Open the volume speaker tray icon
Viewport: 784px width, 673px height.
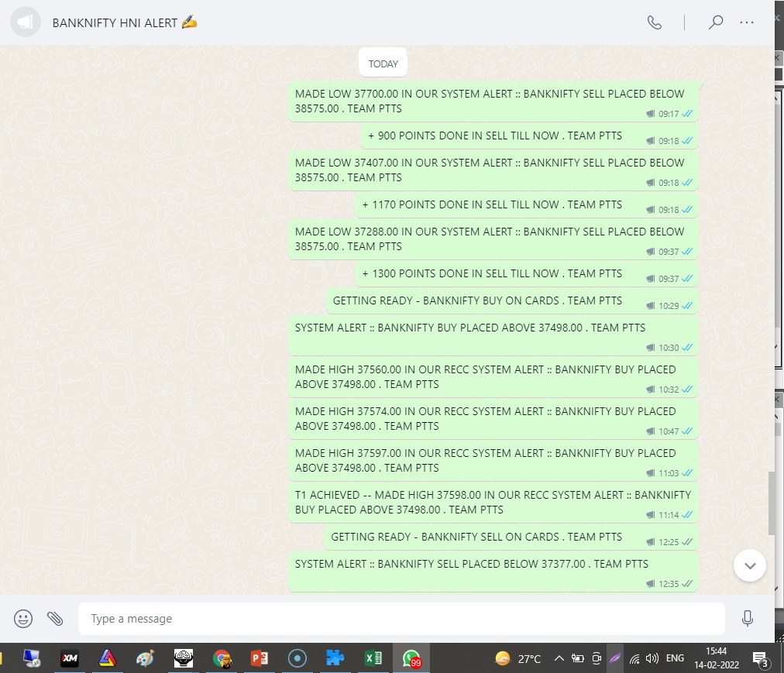point(652,658)
